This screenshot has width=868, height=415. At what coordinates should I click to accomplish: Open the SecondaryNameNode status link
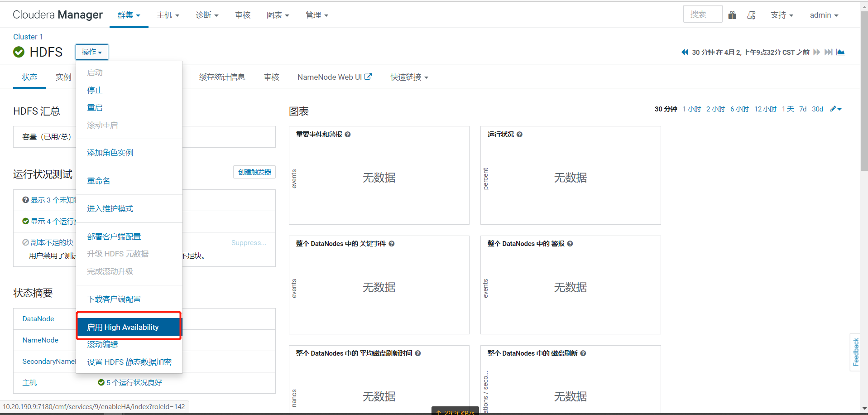click(49, 362)
